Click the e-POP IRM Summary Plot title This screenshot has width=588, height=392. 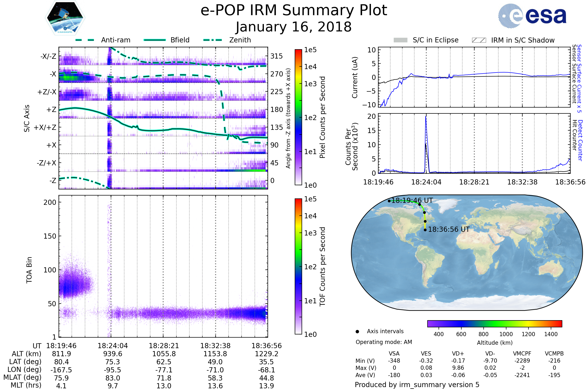point(294,11)
